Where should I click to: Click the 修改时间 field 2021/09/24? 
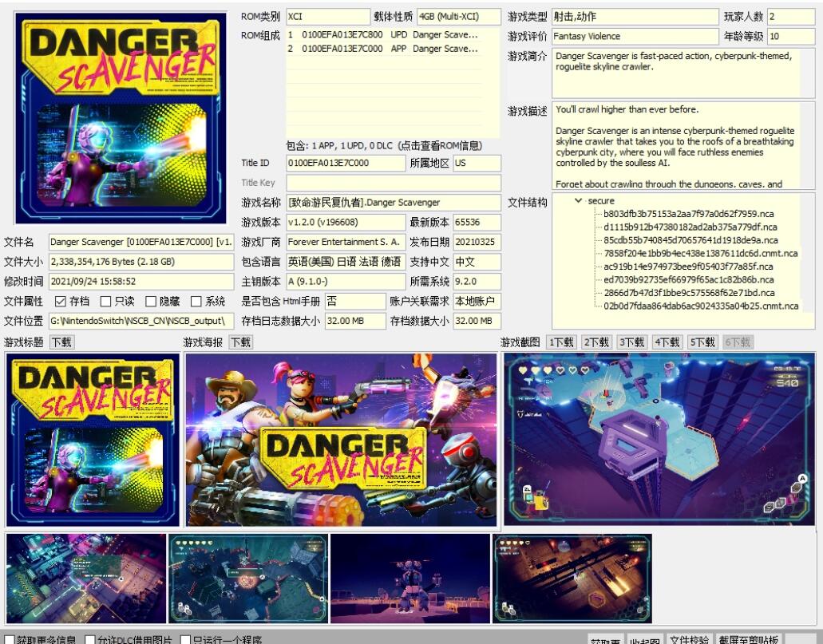[x=141, y=282]
